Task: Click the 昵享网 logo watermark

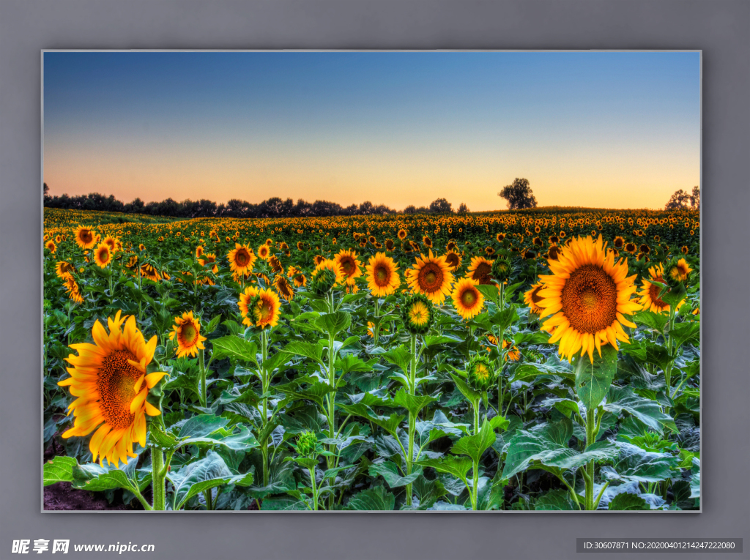Action: click(x=40, y=546)
